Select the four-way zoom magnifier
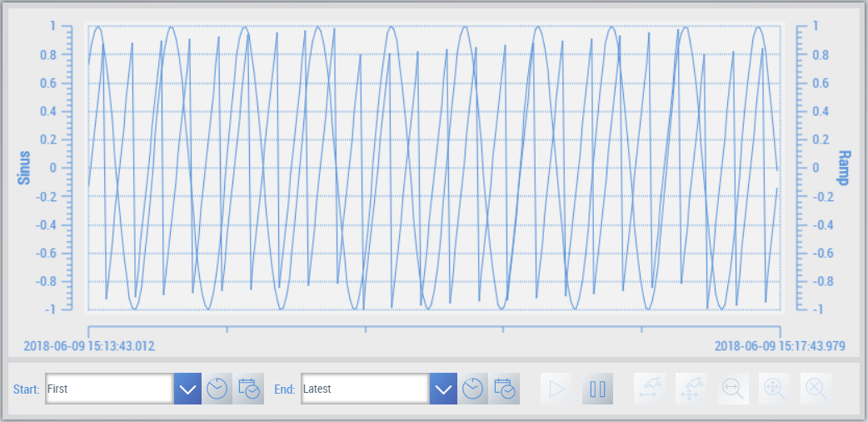Viewport: 868px width, 422px height. click(x=775, y=389)
